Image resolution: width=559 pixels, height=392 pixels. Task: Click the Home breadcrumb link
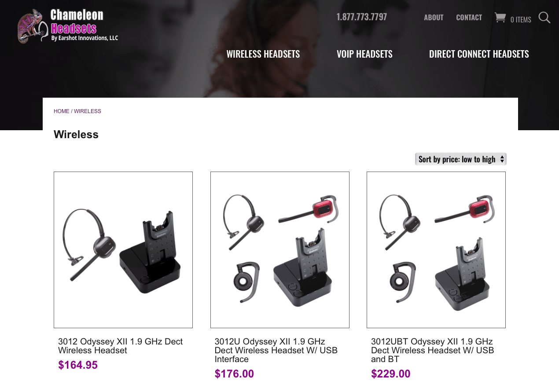(x=62, y=111)
